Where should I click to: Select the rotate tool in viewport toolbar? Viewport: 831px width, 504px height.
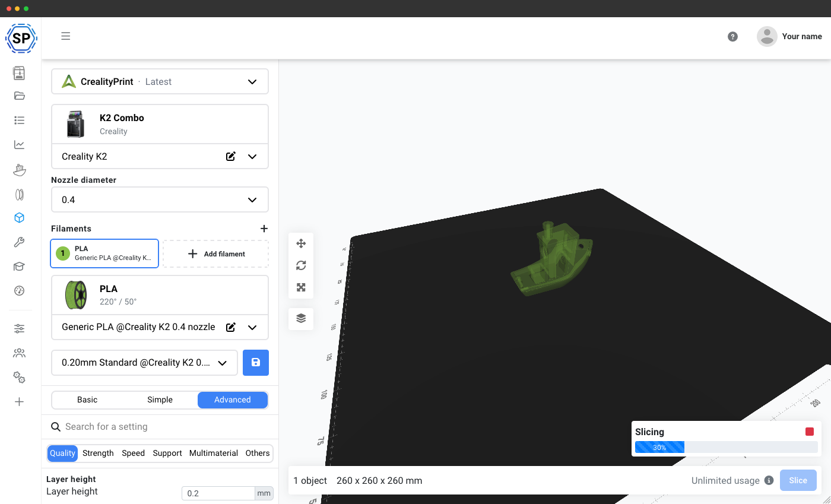pos(301,265)
